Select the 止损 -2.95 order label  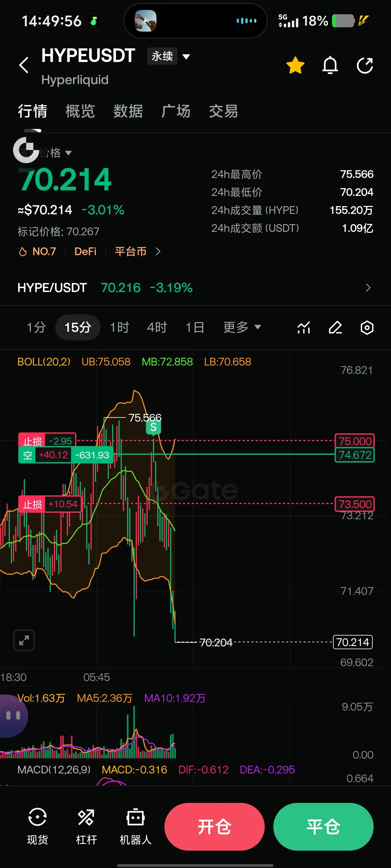coord(47,440)
